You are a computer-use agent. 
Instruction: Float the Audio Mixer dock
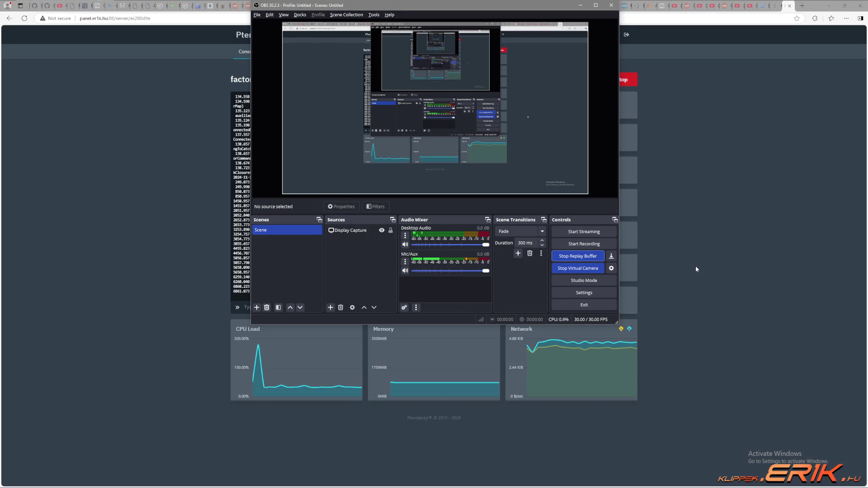(487, 220)
